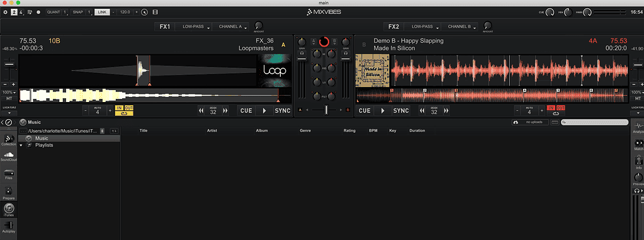Open the iTunes library path dropdown

(x=102, y=130)
